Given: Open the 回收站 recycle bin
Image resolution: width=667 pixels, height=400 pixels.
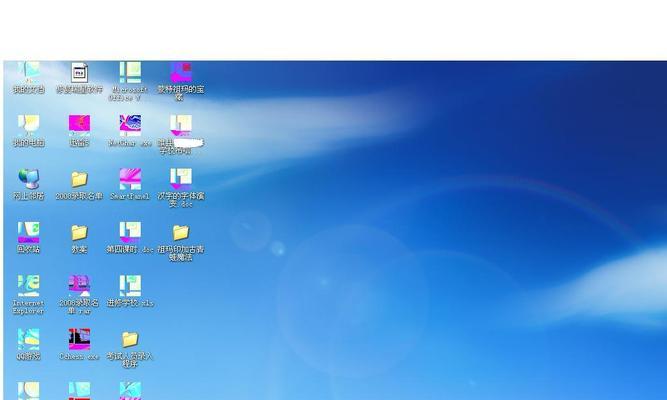Looking at the screenshot, I should (x=29, y=237).
